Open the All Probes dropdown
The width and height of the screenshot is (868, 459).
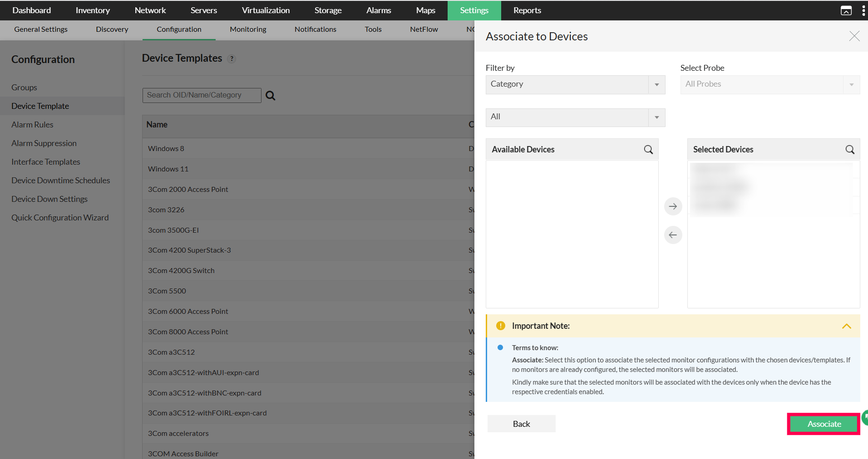pyautogui.click(x=770, y=84)
